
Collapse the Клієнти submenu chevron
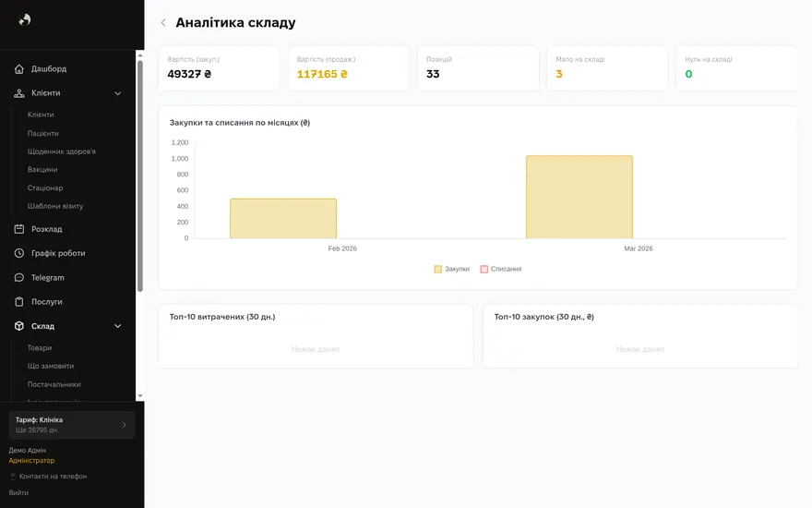tap(117, 93)
